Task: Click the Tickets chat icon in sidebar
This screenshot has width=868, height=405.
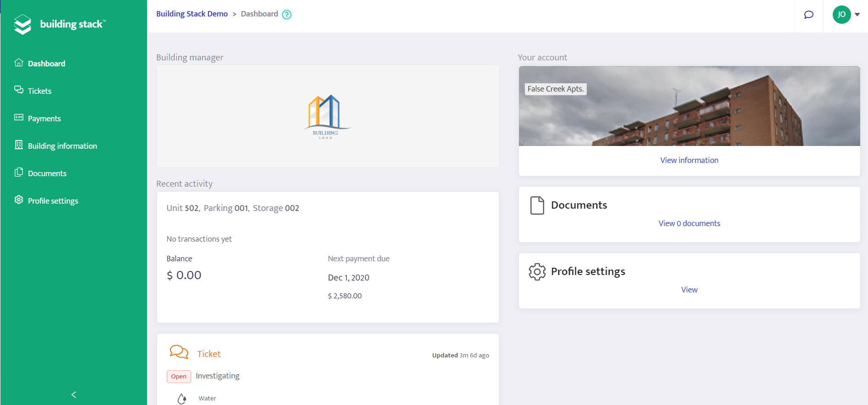Action: (19, 90)
